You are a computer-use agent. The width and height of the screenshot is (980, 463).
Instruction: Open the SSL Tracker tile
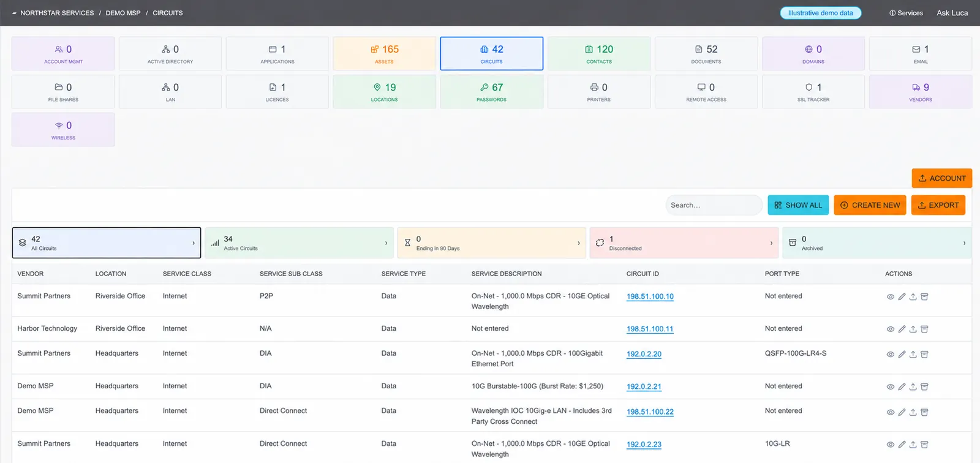point(813,91)
